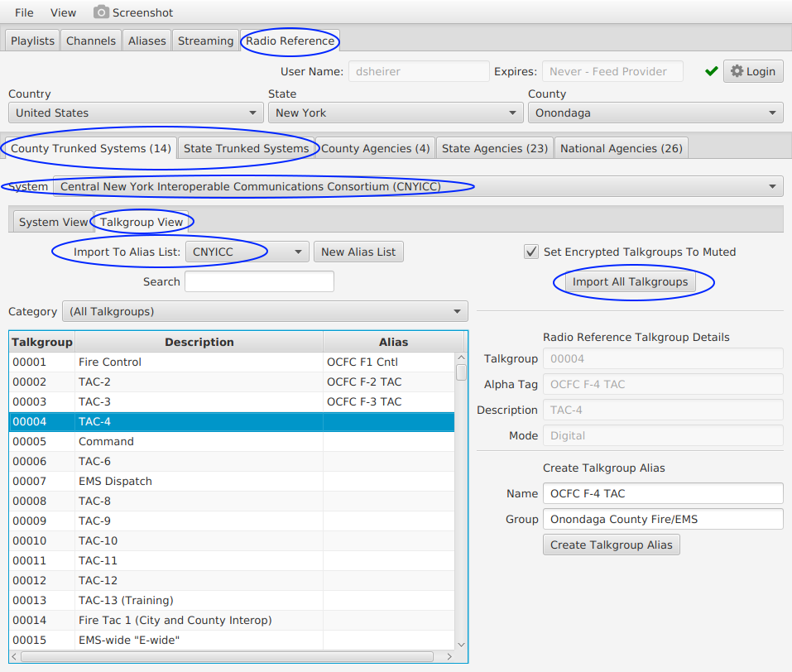Screen dimensions: 792x672
Task: Click the read-only Description field showing TAC-4
Action: tap(663, 410)
